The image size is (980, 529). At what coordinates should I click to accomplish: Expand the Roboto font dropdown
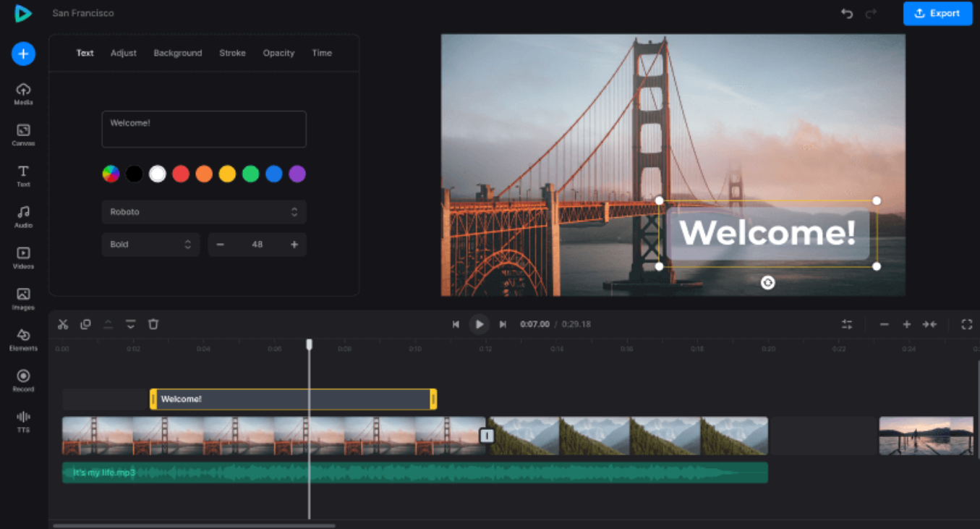click(204, 212)
